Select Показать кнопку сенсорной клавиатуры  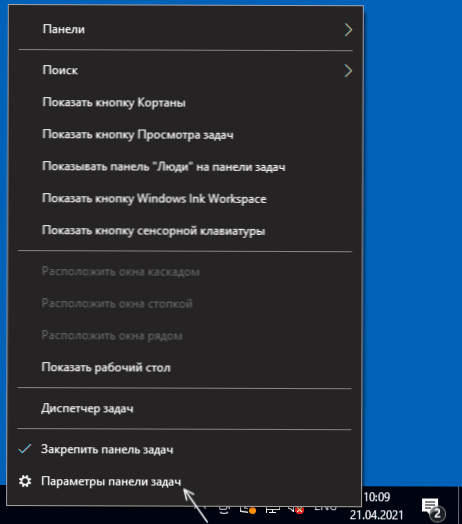185,231
